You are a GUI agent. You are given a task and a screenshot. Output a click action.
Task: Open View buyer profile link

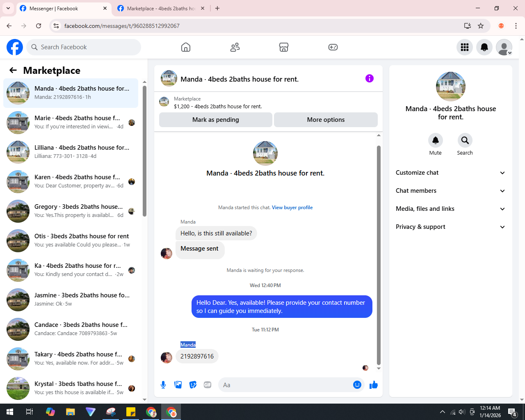292,208
